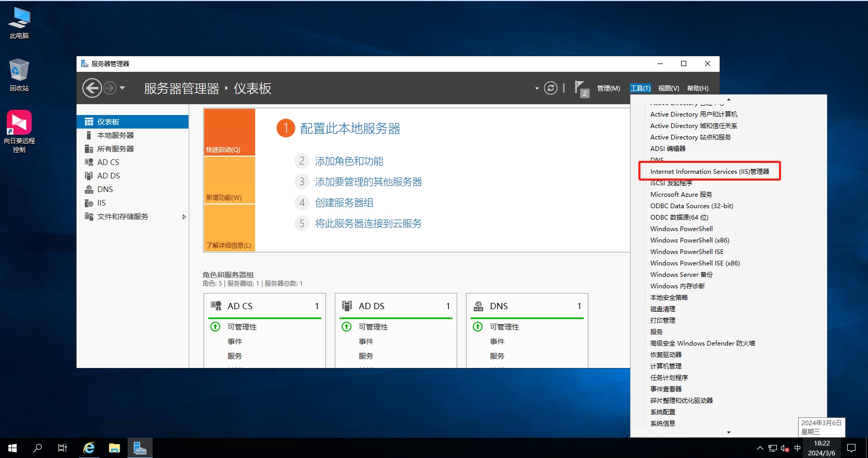The image size is (868, 458).
Task: Expand the File and Storage Services arrow
Action: tap(184, 217)
